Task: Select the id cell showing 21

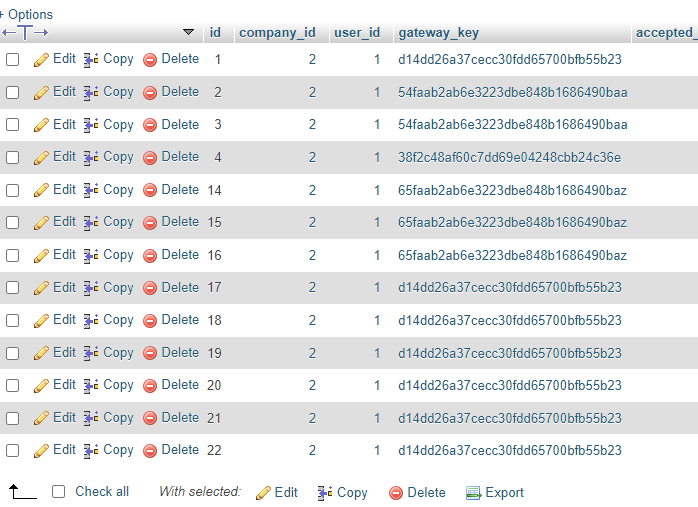Action: coord(214,418)
